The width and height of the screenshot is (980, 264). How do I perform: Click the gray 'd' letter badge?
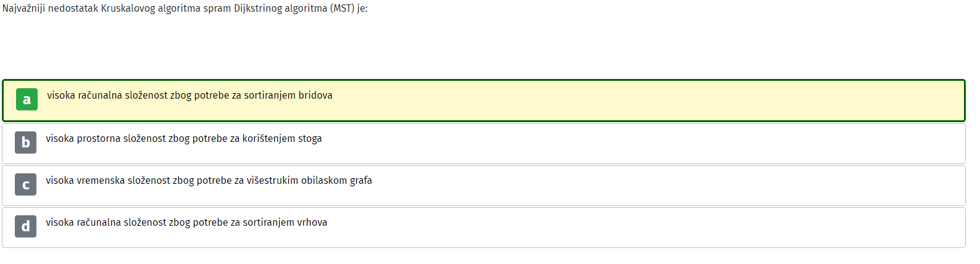[x=25, y=226]
